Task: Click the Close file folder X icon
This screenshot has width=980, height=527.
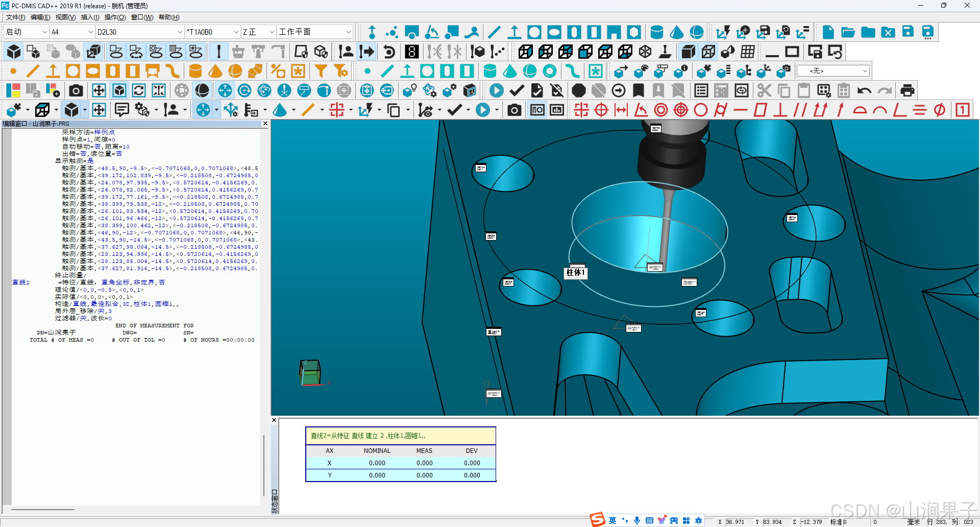Action: pyautogui.click(x=888, y=32)
